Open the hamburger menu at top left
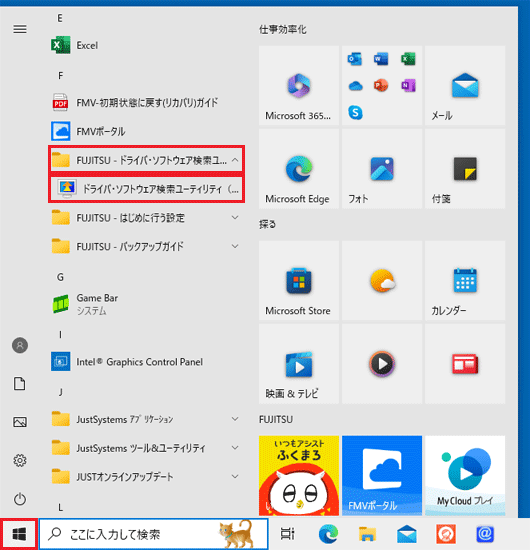 click(20, 29)
